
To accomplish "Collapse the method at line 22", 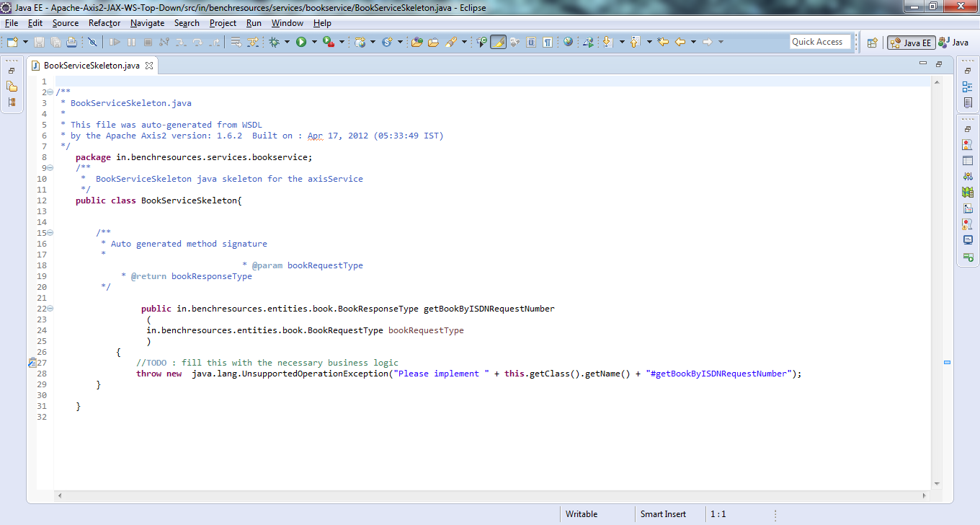I will click(x=50, y=309).
